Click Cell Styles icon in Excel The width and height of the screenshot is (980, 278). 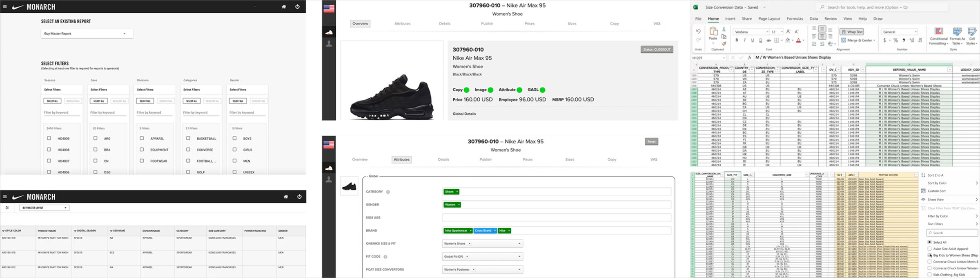972,31
